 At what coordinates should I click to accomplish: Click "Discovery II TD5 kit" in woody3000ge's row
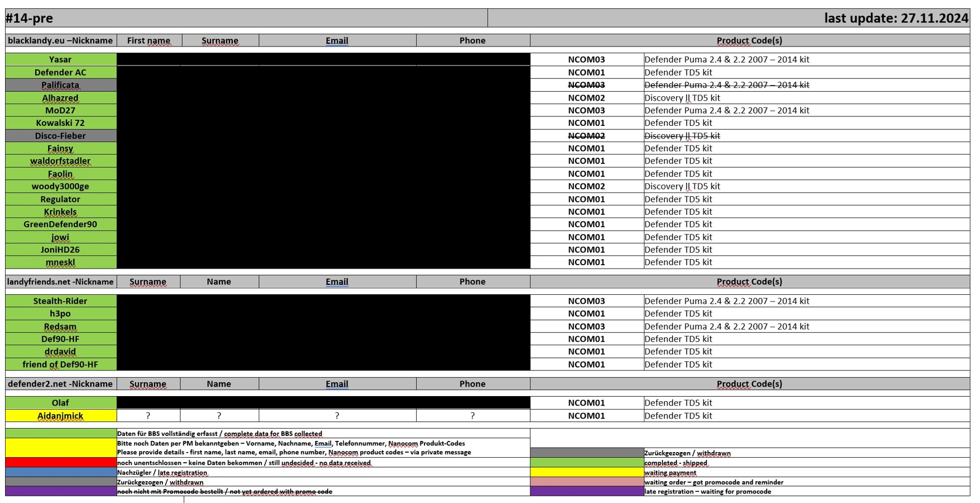point(682,186)
